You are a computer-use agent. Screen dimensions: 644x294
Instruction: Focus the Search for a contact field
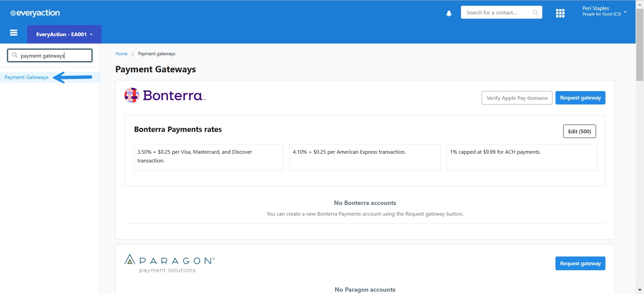(498, 12)
